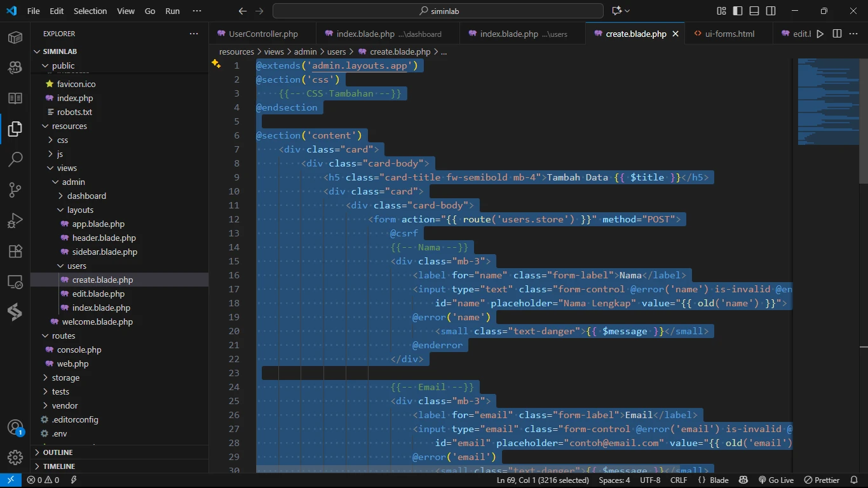Open the Run and Debug view
This screenshot has height=488, width=868.
(x=15, y=220)
